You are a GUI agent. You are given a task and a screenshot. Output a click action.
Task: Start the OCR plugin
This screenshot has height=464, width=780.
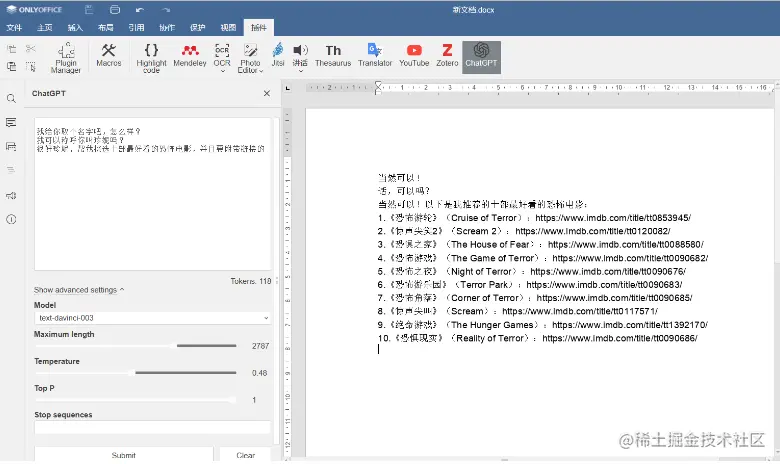(222, 54)
